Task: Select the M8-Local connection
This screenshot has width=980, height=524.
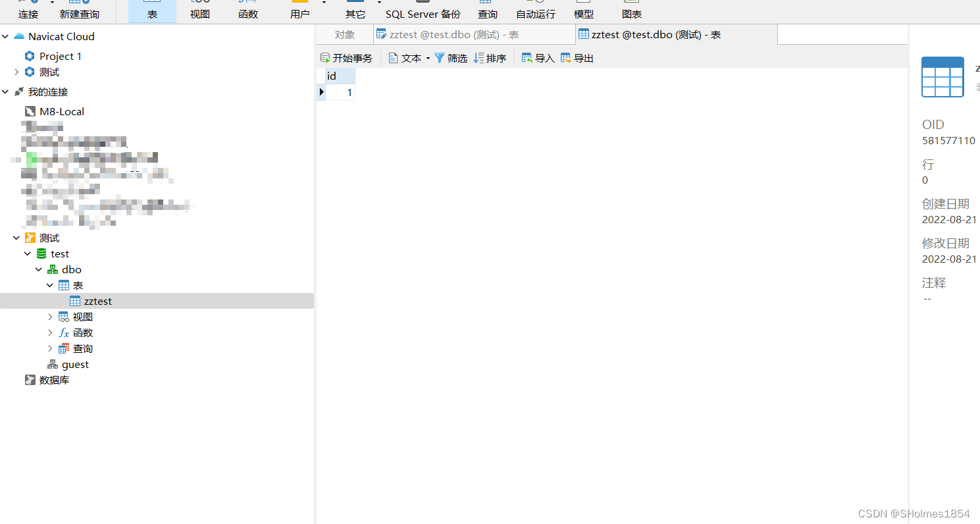Action: 62,111
